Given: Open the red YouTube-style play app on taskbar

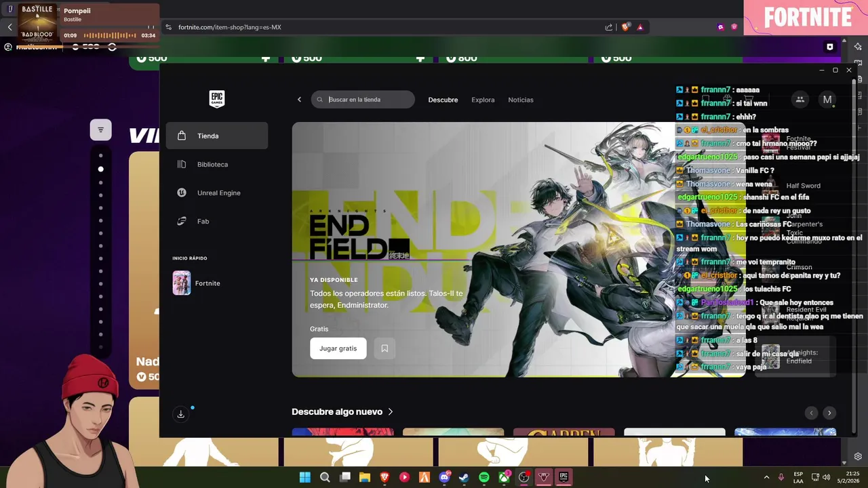Looking at the screenshot, I should [x=404, y=477].
